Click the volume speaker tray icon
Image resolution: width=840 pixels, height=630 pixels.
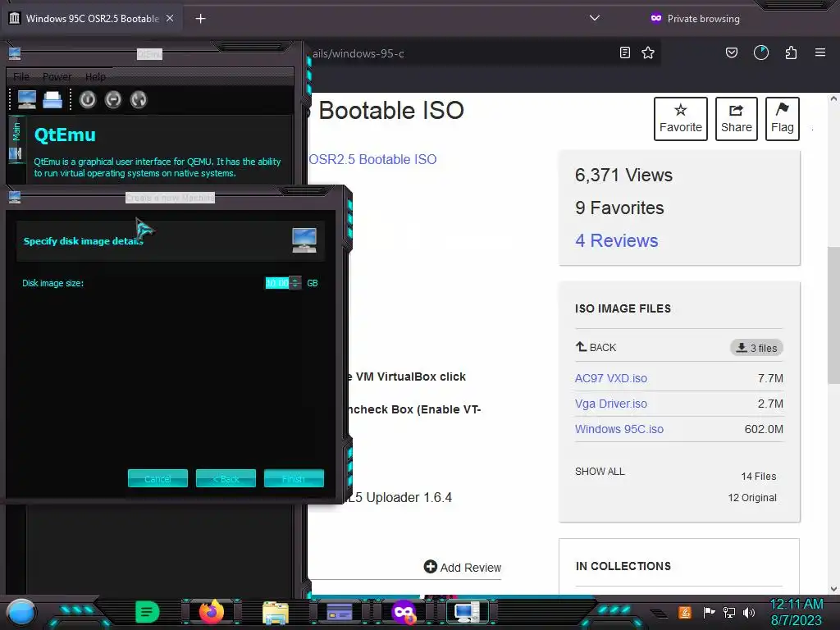[x=748, y=612]
